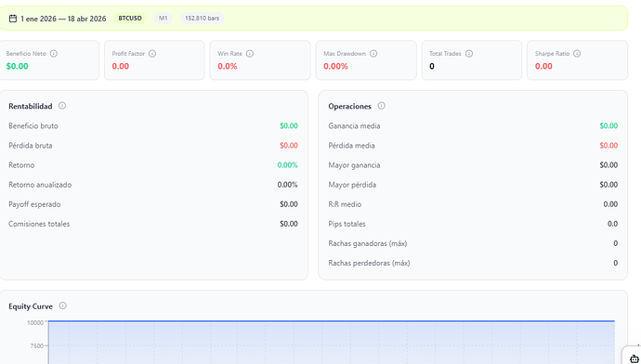Click the Max Drawdown 0.00% value

[x=335, y=66]
